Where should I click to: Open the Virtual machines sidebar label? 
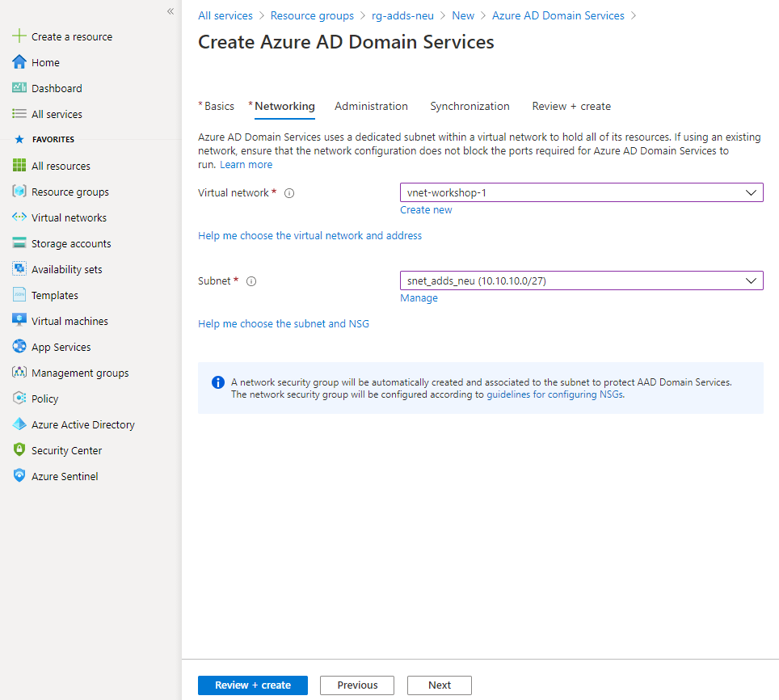tap(69, 322)
